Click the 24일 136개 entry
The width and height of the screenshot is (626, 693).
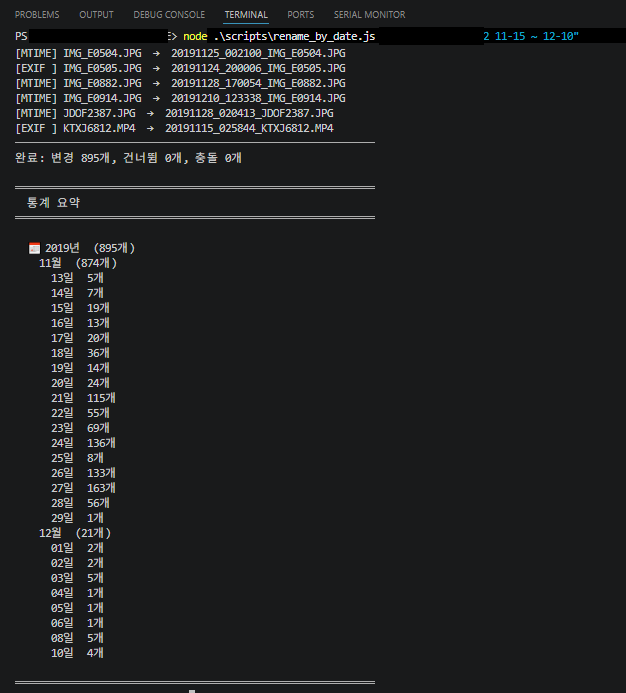[x=83, y=443]
